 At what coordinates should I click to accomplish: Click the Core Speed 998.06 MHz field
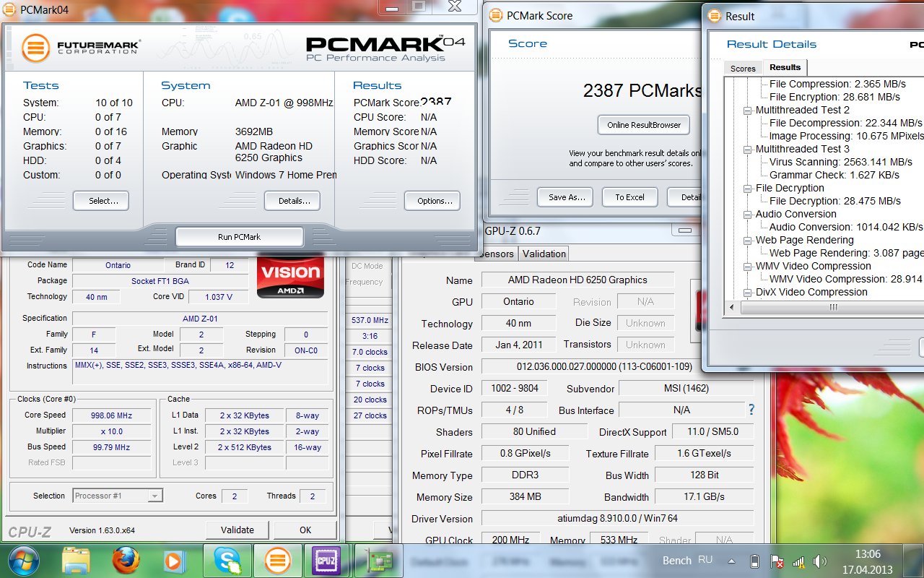pyautogui.click(x=112, y=415)
